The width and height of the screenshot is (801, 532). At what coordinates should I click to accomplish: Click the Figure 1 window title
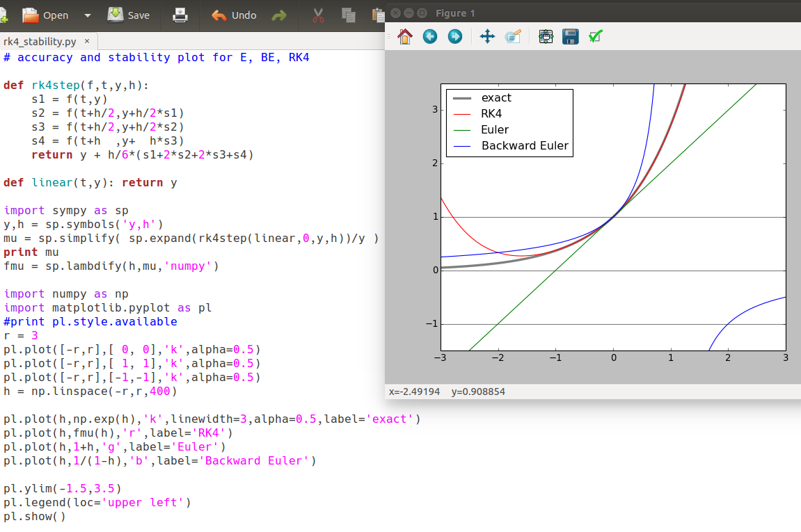[455, 13]
